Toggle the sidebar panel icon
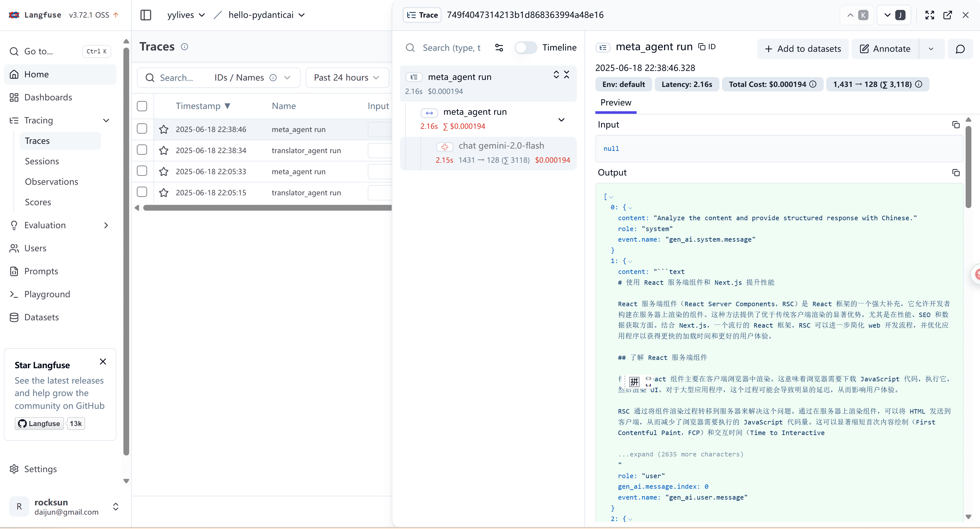Viewport: 980px width, 529px height. tap(146, 15)
